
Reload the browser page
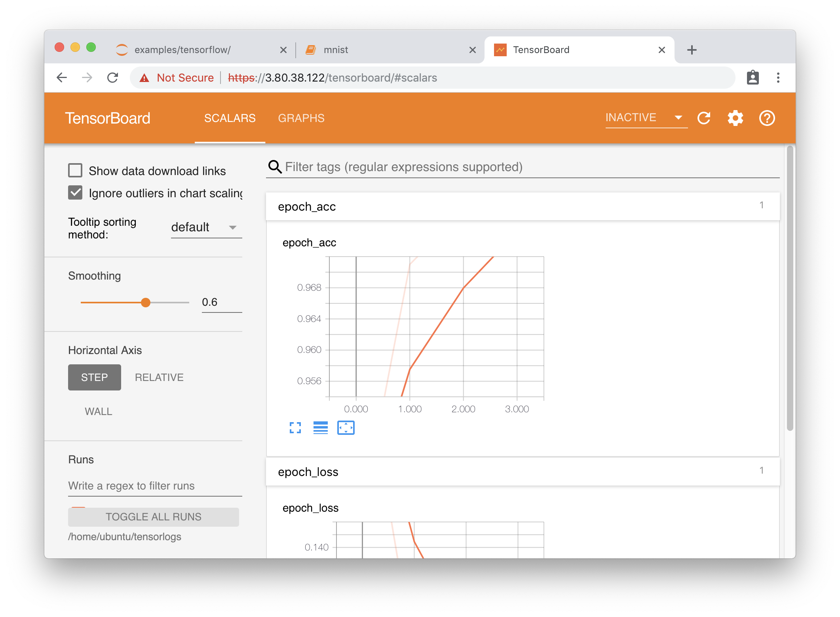point(113,78)
